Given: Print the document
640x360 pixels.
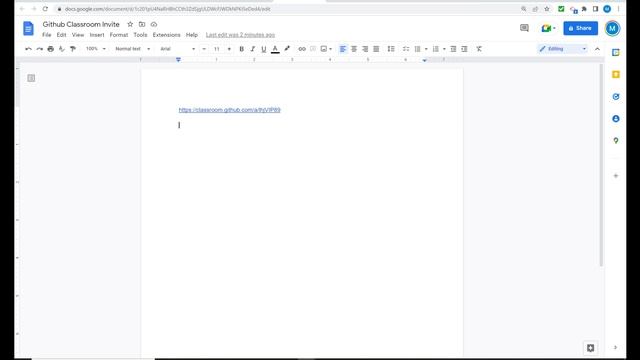Looking at the screenshot, I should click(x=51, y=49).
